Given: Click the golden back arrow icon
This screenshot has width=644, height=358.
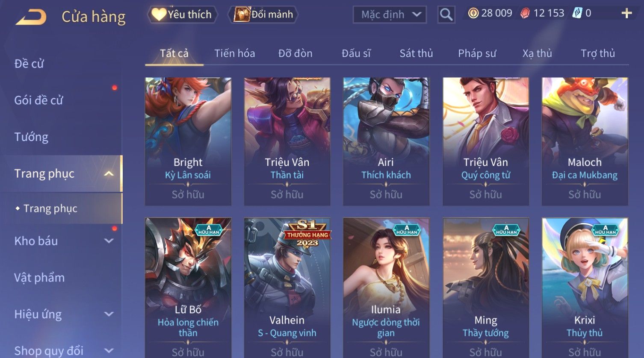Looking at the screenshot, I should pos(31,17).
